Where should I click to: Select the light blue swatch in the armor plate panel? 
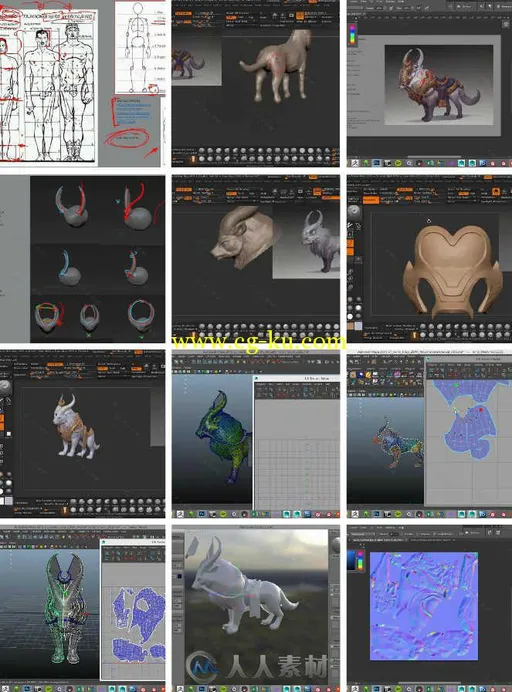tap(358, 326)
